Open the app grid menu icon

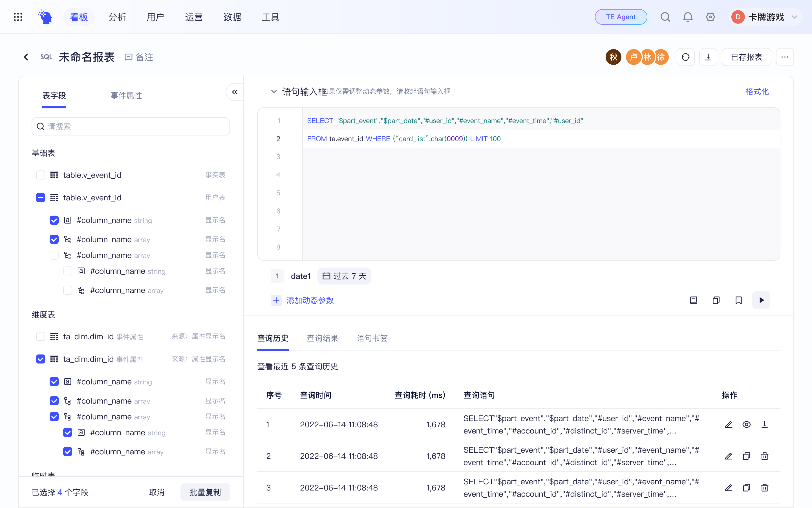tap(18, 17)
